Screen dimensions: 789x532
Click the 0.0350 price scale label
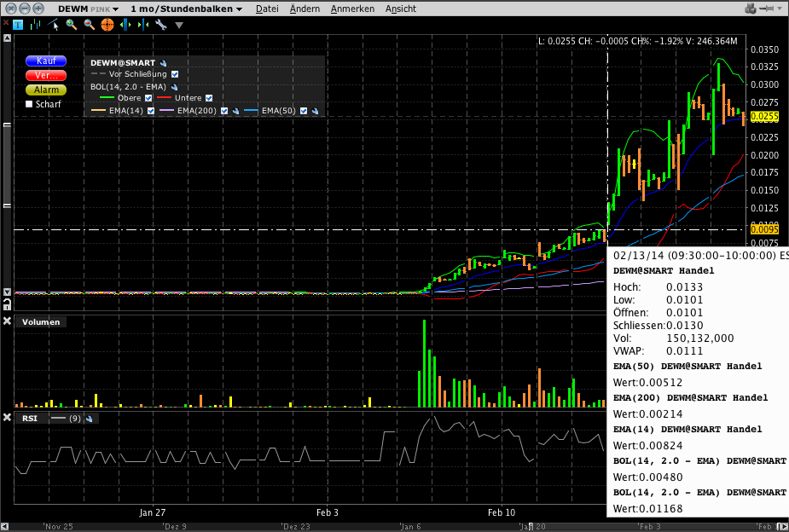(764, 49)
